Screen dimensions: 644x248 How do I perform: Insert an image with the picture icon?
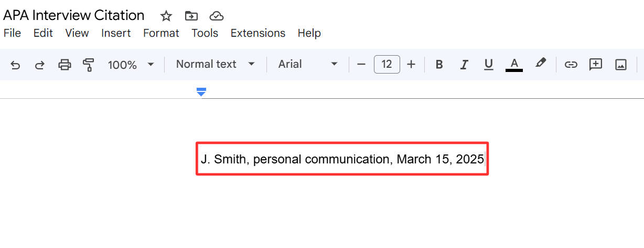point(621,65)
